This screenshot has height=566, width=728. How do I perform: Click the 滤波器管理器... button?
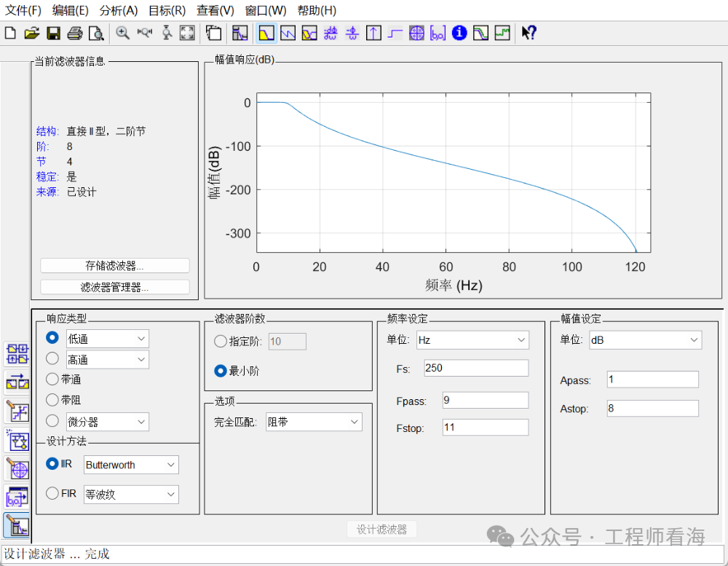115,287
